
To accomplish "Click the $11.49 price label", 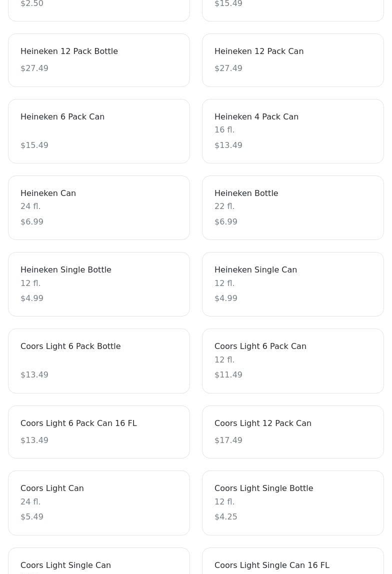I will click(x=228, y=374).
